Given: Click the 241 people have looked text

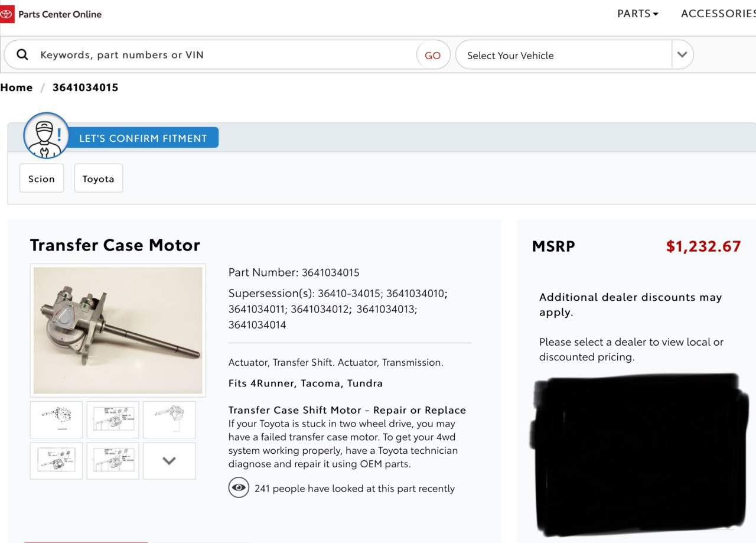Looking at the screenshot, I should click(x=354, y=489).
